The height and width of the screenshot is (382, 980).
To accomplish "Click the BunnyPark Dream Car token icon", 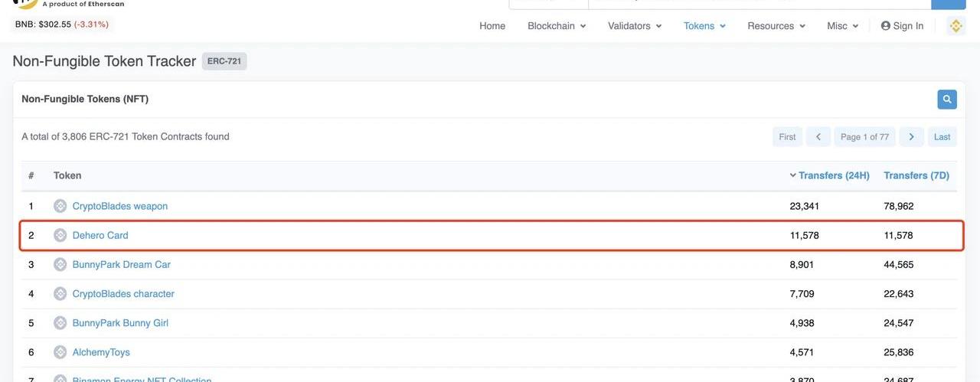I will (60, 264).
